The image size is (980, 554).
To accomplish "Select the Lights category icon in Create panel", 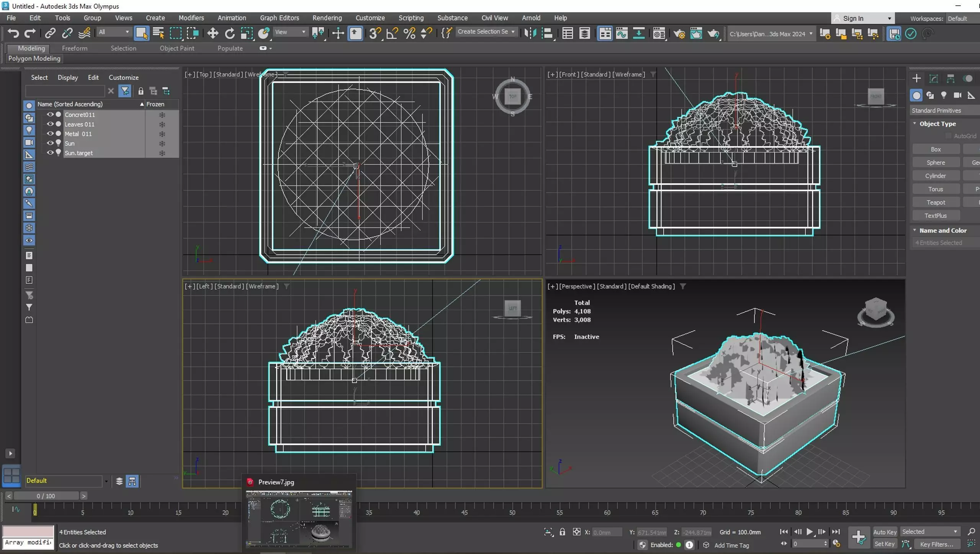I will [x=944, y=95].
